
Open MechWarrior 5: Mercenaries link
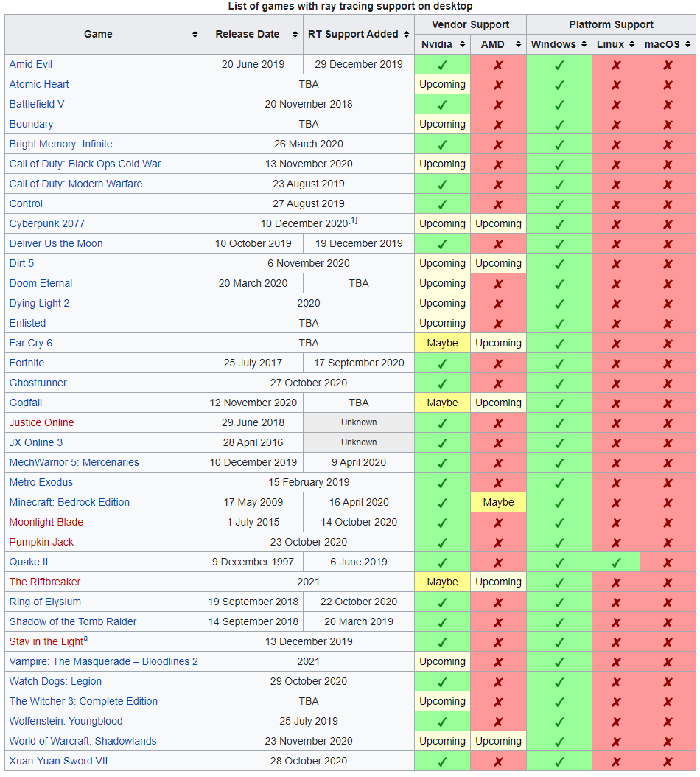click(x=74, y=462)
